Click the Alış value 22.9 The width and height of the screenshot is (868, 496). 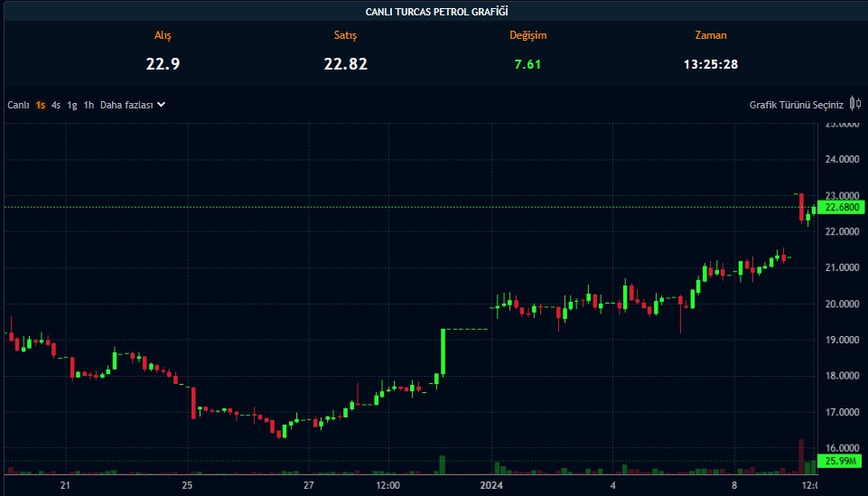(158, 63)
